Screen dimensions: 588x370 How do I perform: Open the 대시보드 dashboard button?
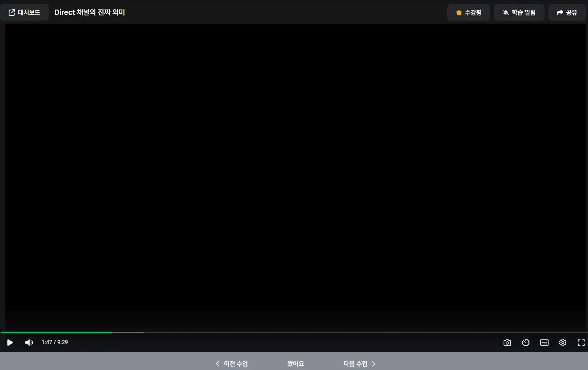(24, 12)
